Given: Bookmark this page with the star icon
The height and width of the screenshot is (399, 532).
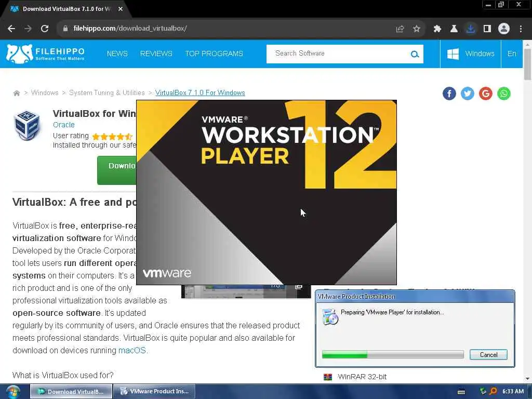Looking at the screenshot, I should tap(417, 29).
